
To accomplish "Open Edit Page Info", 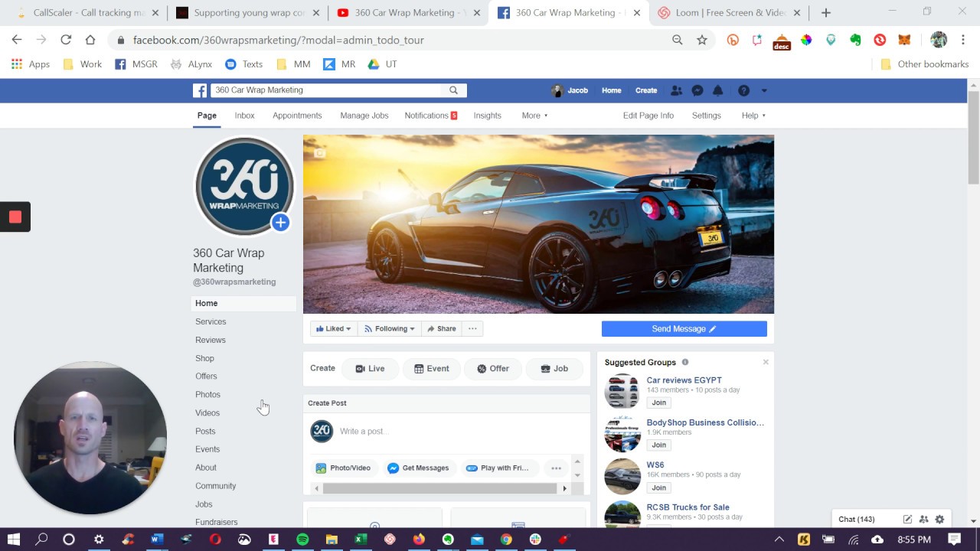I will 648,116.
